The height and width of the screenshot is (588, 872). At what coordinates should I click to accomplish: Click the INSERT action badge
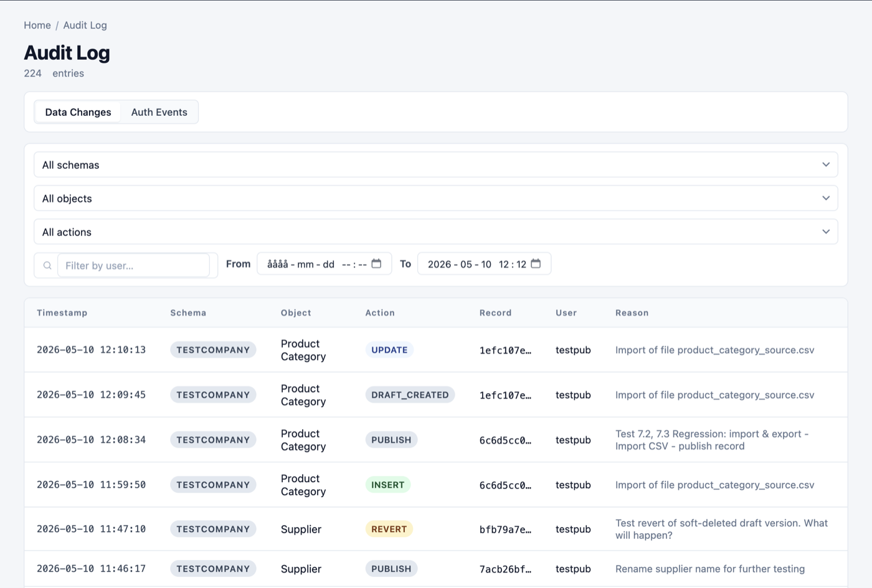click(x=387, y=485)
